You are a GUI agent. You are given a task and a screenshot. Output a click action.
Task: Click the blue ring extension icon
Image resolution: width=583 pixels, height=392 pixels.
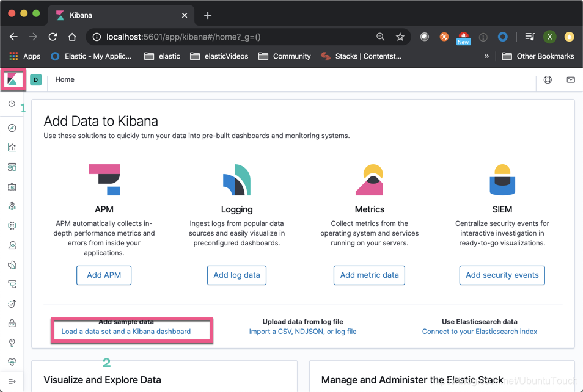pyautogui.click(x=503, y=37)
